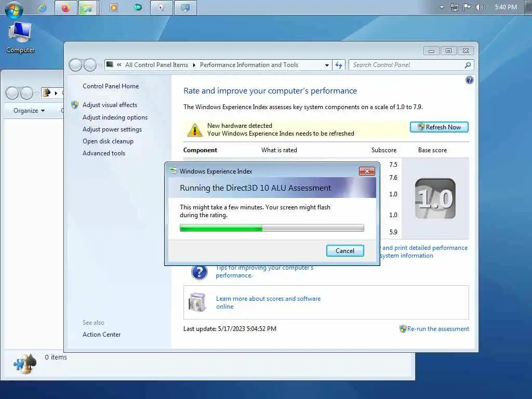Click the 1.0 base score badge
532x399 pixels.
click(435, 198)
